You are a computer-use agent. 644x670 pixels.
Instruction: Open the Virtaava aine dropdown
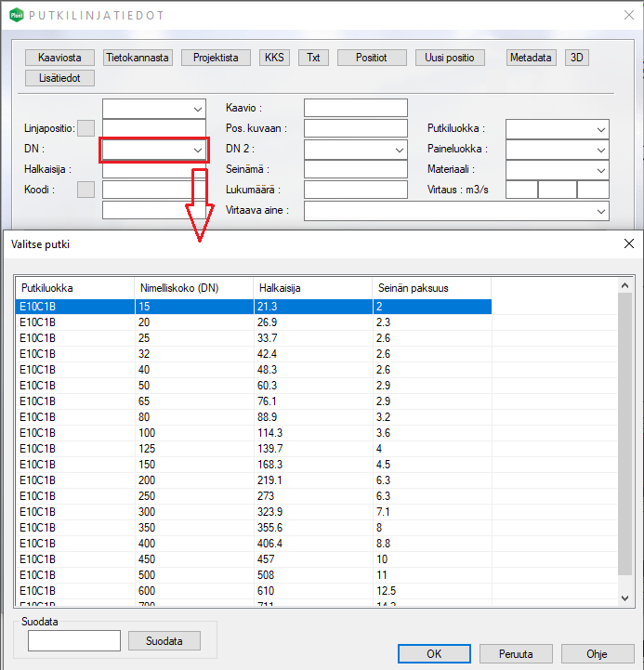(600, 211)
